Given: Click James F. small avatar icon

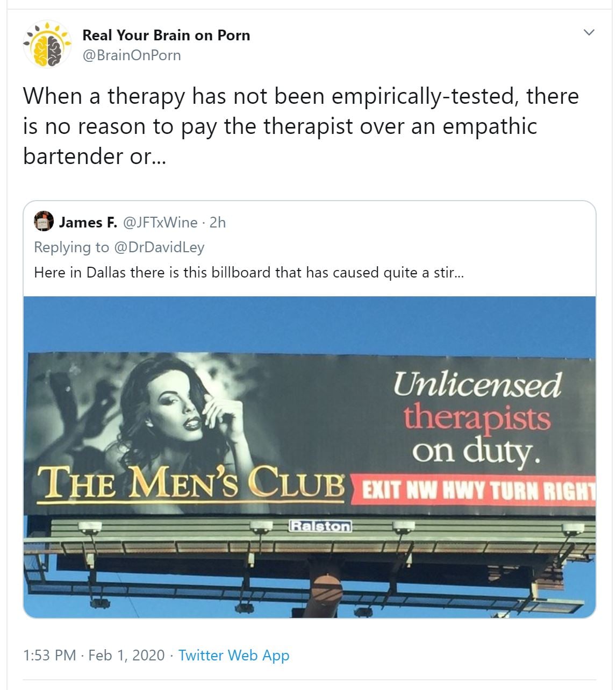Looking at the screenshot, I should 44,222.
